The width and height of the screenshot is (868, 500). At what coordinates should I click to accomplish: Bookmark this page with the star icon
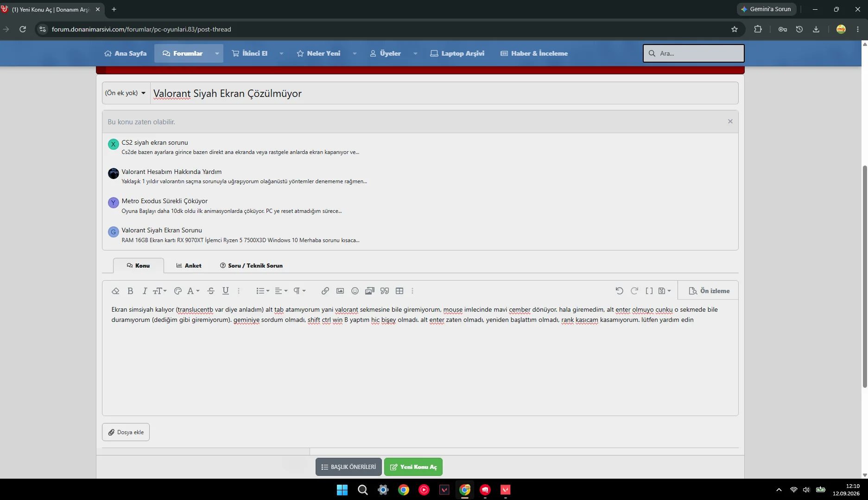pyautogui.click(x=735, y=29)
